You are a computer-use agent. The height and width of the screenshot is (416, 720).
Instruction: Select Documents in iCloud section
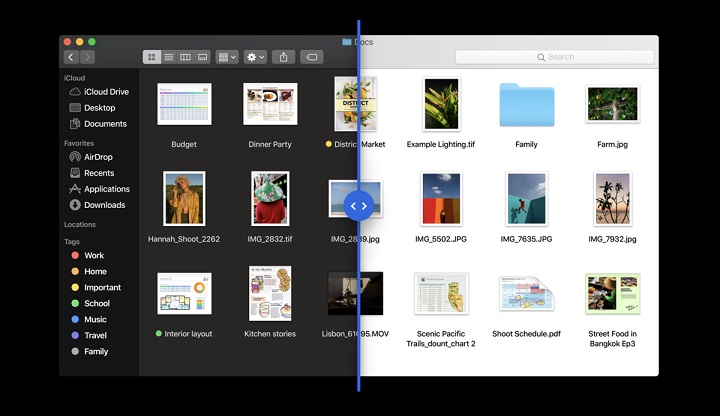pos(105,124)
